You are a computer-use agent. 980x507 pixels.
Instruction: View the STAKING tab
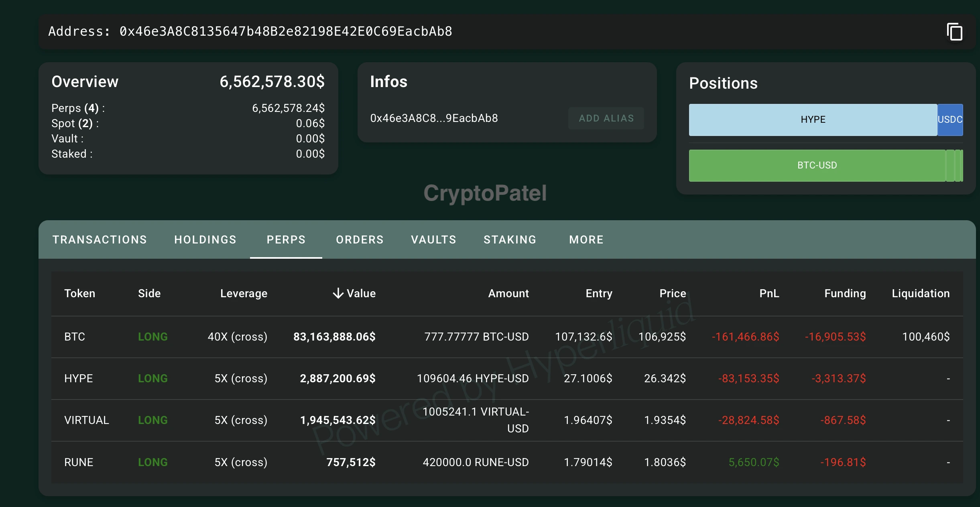510,239
